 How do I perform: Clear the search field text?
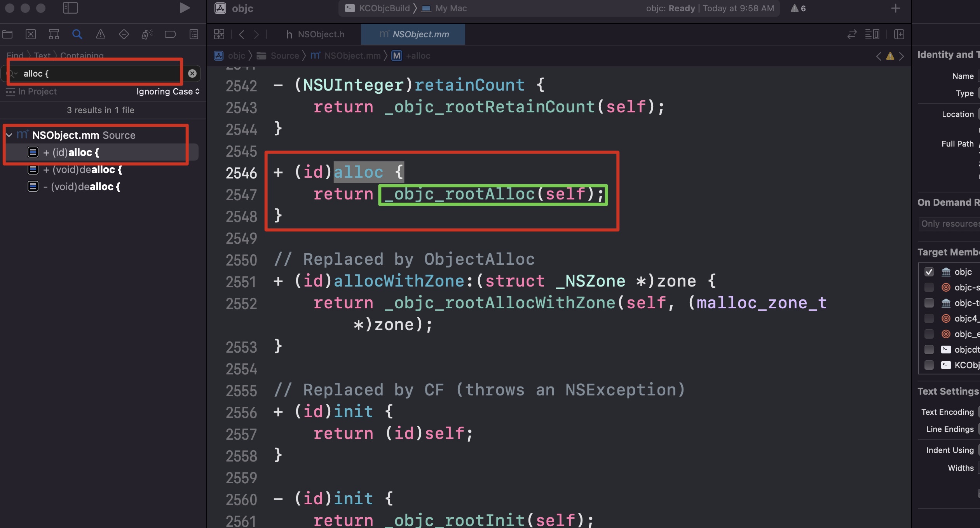click(x=192, y=73)
